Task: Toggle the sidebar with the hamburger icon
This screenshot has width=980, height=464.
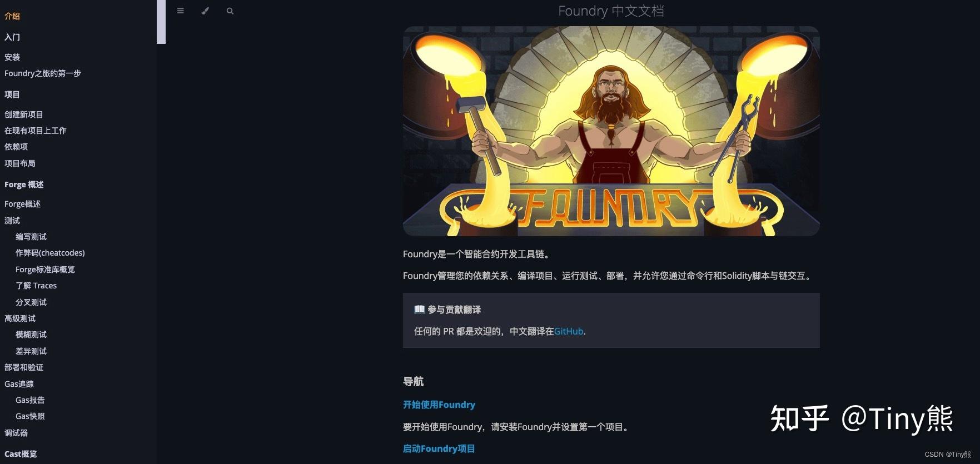Action: [180, 11]
